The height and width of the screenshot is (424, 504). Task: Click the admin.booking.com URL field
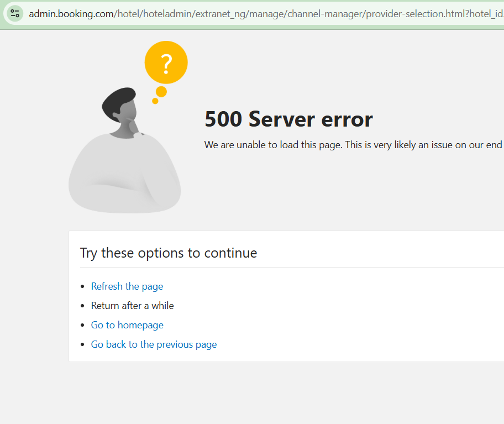click(x=266, y=14)
